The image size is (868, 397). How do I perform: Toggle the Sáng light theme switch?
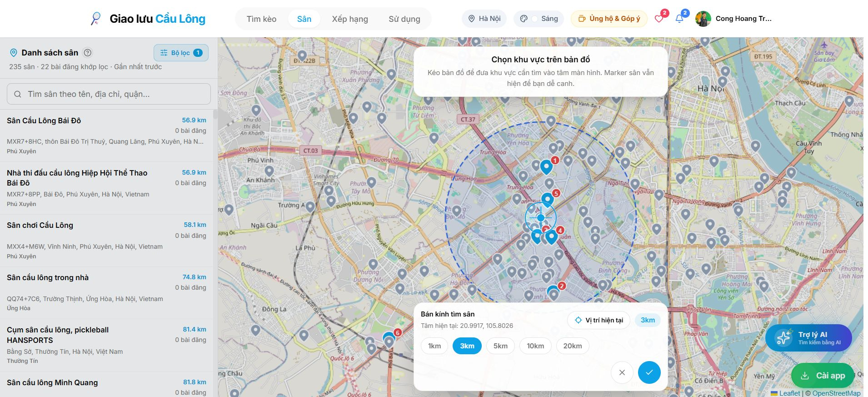click(x=539, y=19)
